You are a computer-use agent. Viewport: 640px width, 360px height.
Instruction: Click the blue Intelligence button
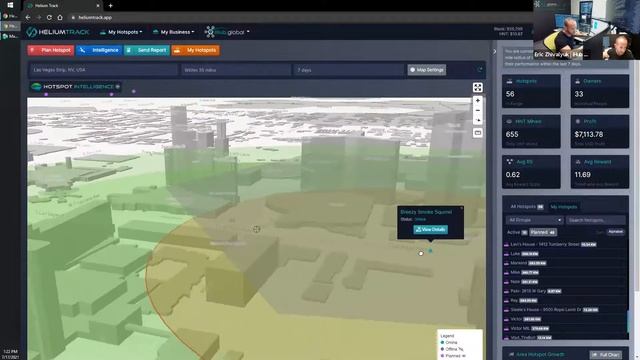99,50
